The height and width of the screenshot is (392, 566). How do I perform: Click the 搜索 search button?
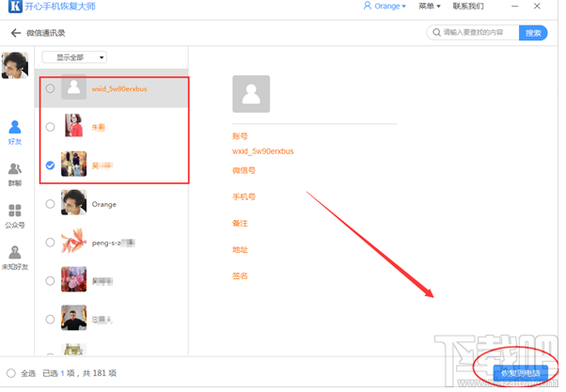pyautogui.click(x=533, y=33)
